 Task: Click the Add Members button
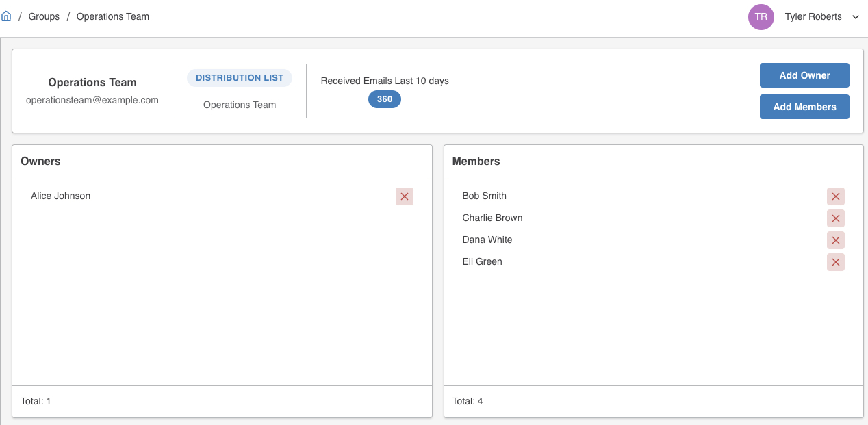pos(804,107)
